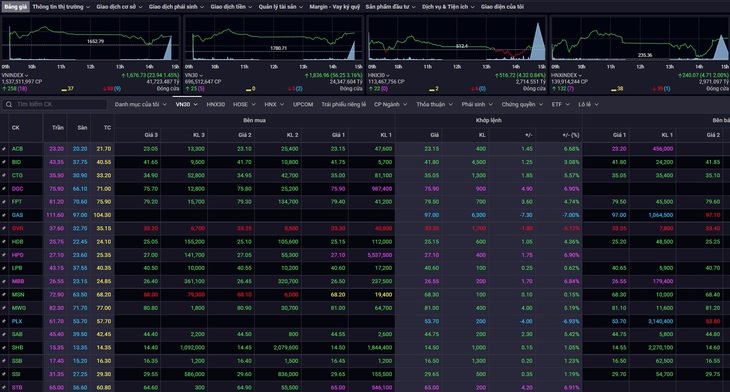
Task: Click the Trần column header
Action: pos(58,128)
